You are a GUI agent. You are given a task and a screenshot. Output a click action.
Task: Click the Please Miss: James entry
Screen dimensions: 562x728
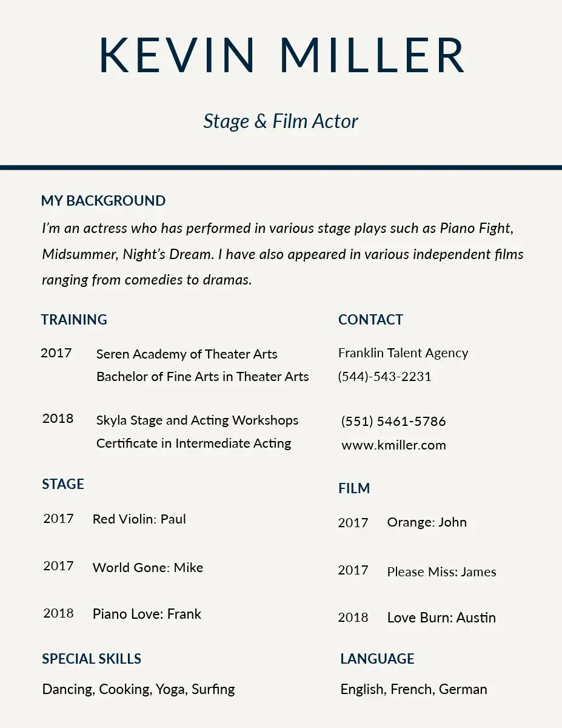click(441, 571)
